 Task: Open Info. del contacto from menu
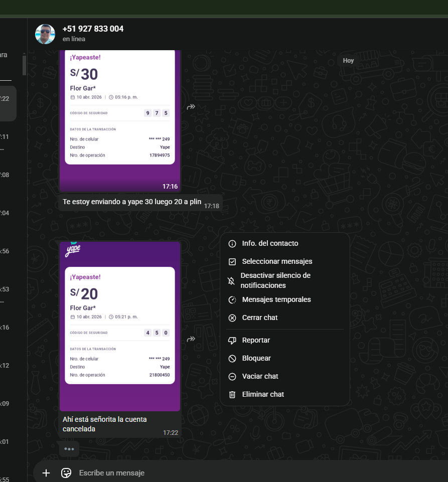[x=270, y=244]
